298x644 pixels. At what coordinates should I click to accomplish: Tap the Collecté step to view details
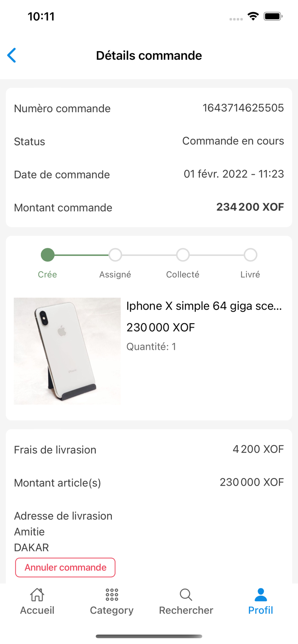pos(182,255)
